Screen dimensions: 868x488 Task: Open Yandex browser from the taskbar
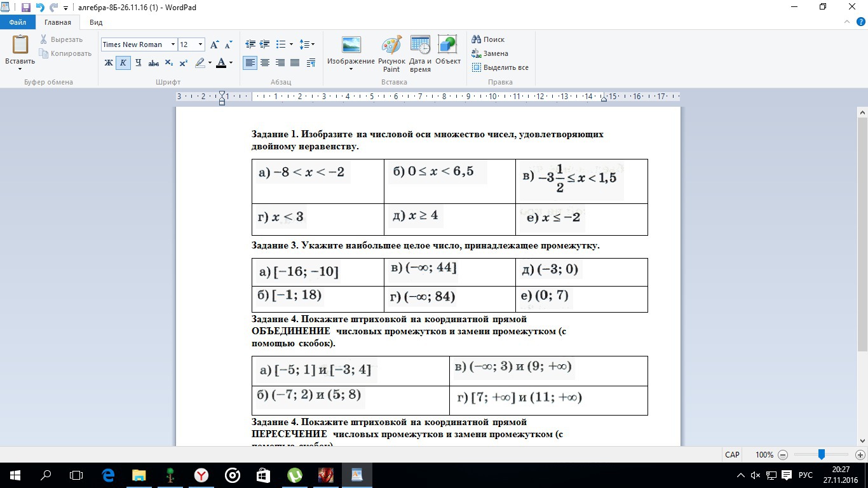[201, 475]
